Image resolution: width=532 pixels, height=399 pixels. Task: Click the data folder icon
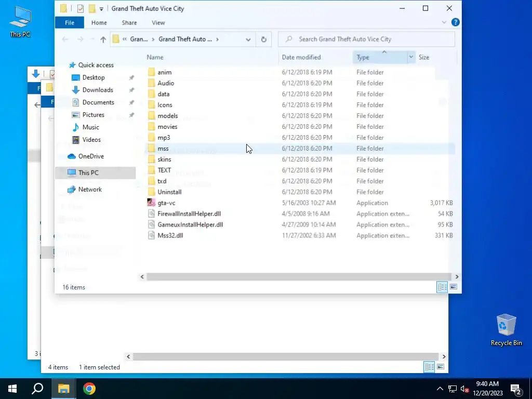click(152, 94)
